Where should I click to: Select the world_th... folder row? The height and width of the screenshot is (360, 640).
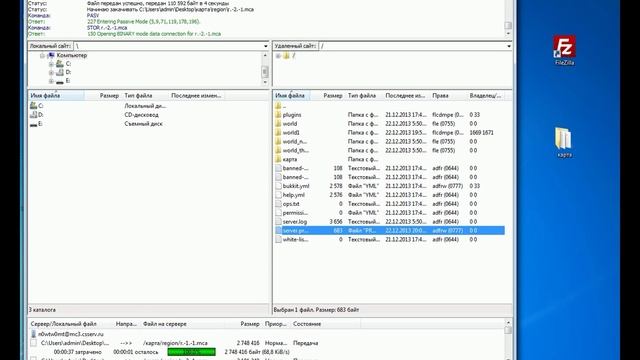[x=389, y=151]
